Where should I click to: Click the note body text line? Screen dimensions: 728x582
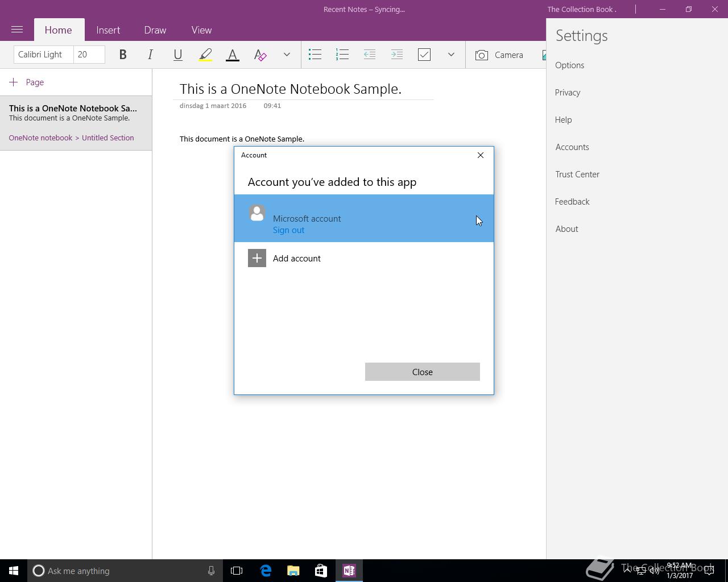[242, 139]
